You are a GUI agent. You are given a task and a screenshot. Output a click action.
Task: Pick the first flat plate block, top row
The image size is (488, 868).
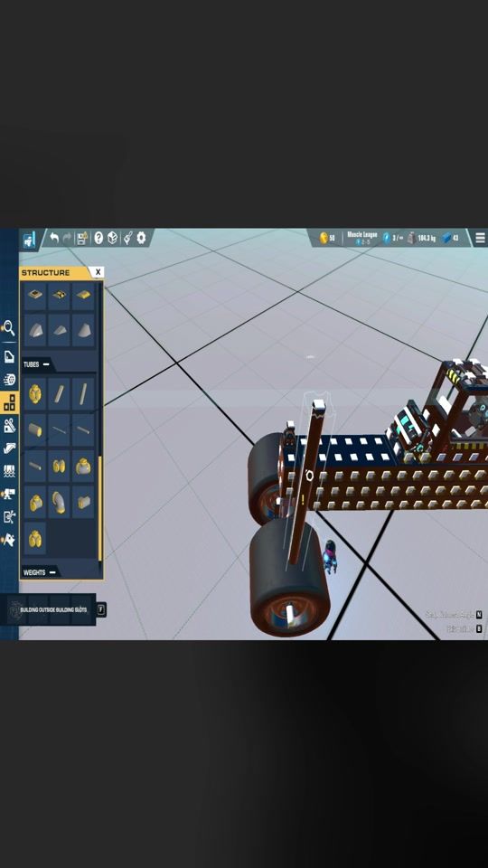pyautogui.click(x=35, y=295)
